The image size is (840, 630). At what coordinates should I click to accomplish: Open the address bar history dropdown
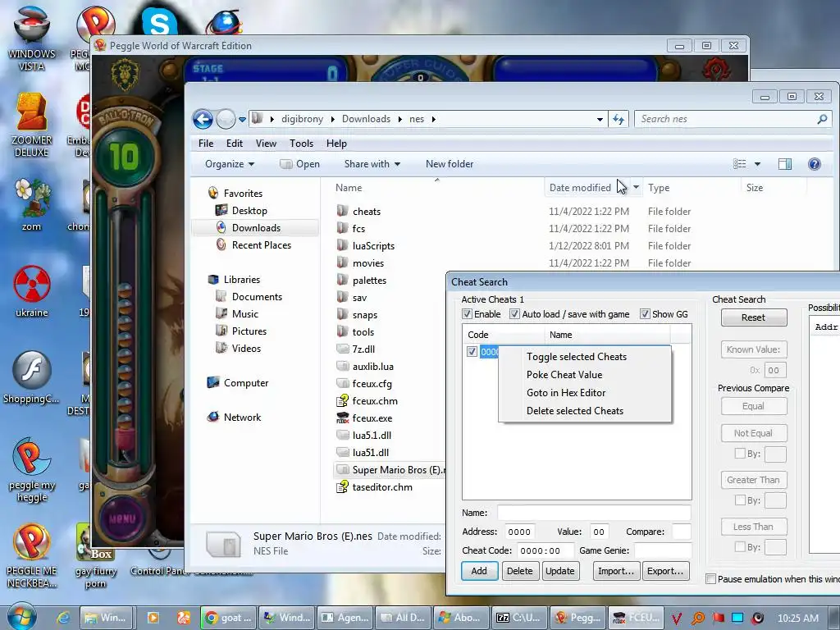(600, 119)
